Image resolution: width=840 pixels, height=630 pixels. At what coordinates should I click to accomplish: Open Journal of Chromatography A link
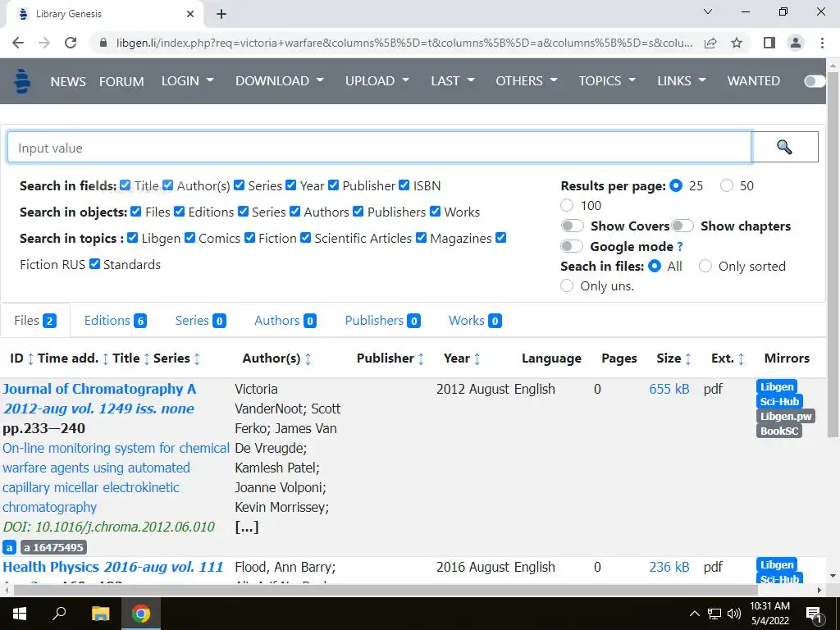pyautogui.click(x=99, y=389)
